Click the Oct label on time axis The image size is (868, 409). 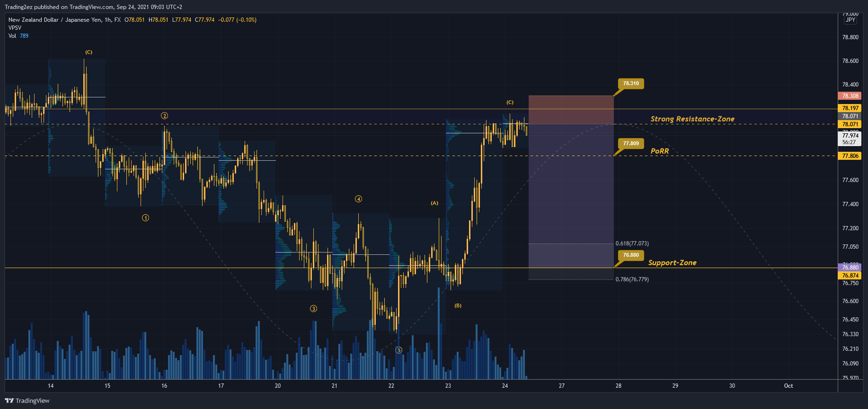point(788,386)
